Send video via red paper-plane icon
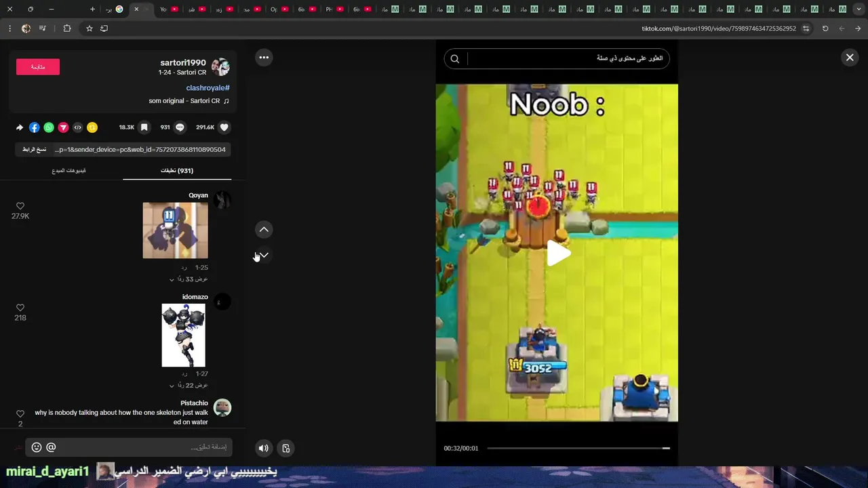Image resolution: width=868 pixels, height=488 pixels. [63, 127]
